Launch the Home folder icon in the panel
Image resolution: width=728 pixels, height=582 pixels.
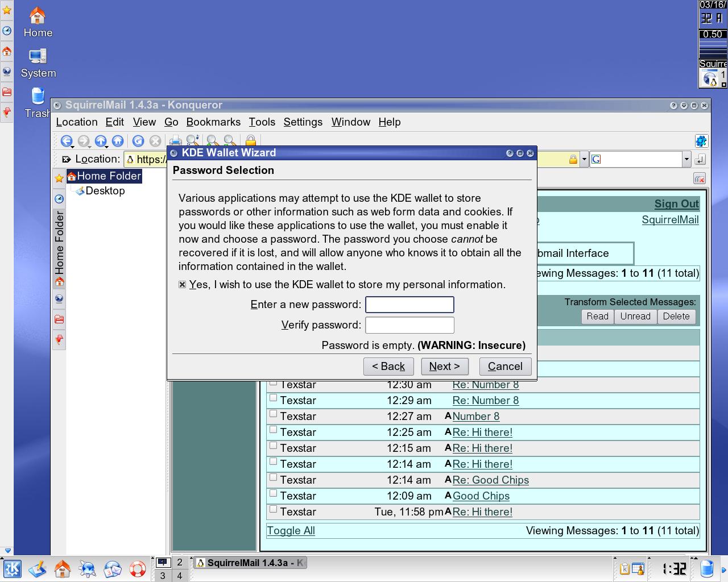63,568
